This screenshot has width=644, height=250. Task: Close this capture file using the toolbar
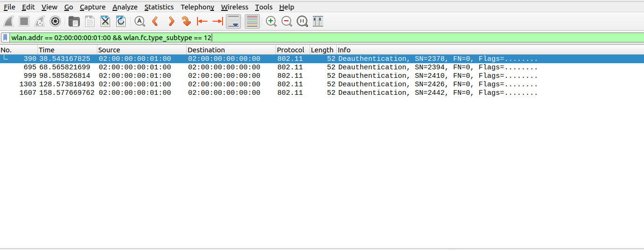pos(105,21)
